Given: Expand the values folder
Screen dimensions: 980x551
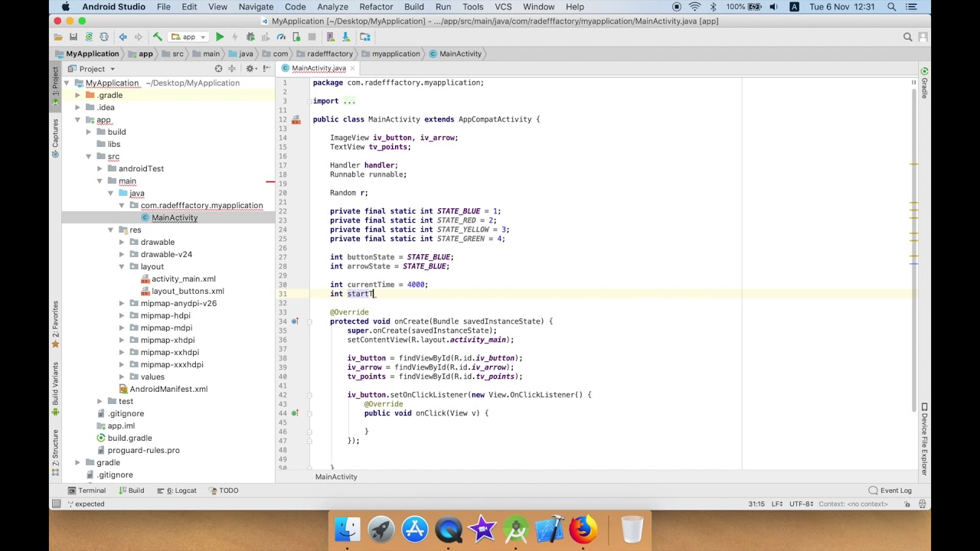Looking at the screenshot, I should click(122, 377).
